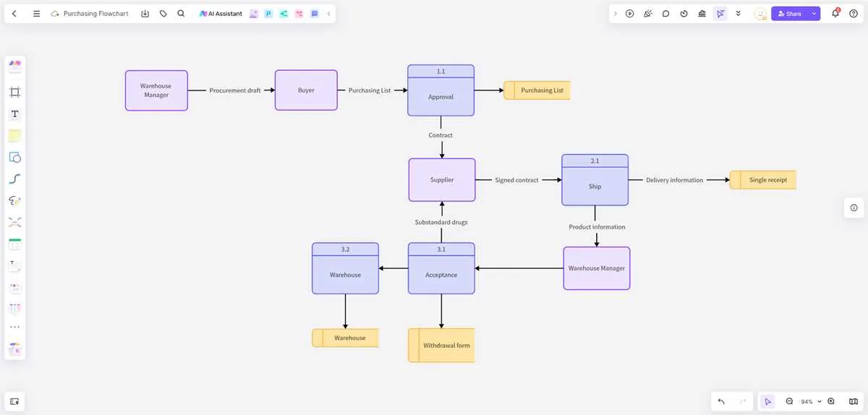
Task: Select the green table tool
Action: pyautogui.click(x=14, y=244)
